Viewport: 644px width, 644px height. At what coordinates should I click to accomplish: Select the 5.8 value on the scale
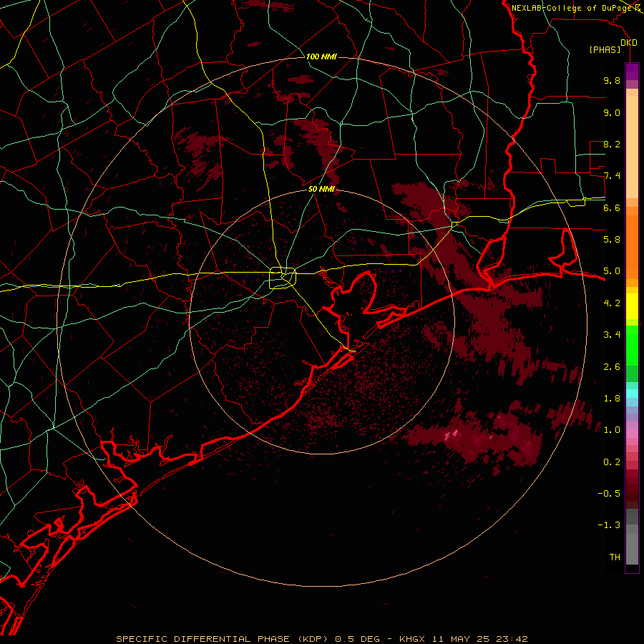click(612, 239)
